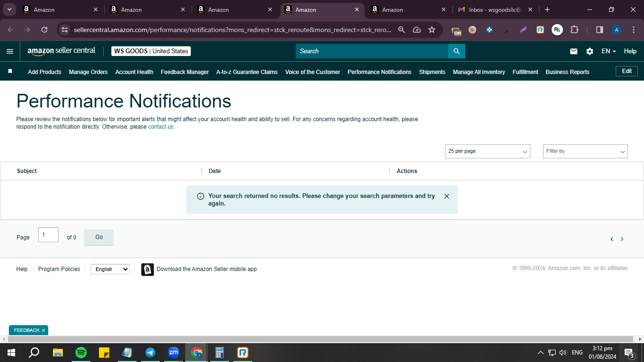Screen dimensions: 644x362
Task: Expand the Filter by dropdown
Action: pos(586,151)
